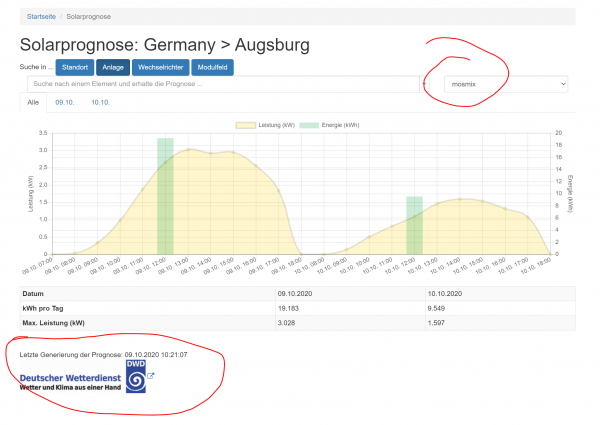
Task: Click the yellow Leistung legend color box
Action: [245, 125]
